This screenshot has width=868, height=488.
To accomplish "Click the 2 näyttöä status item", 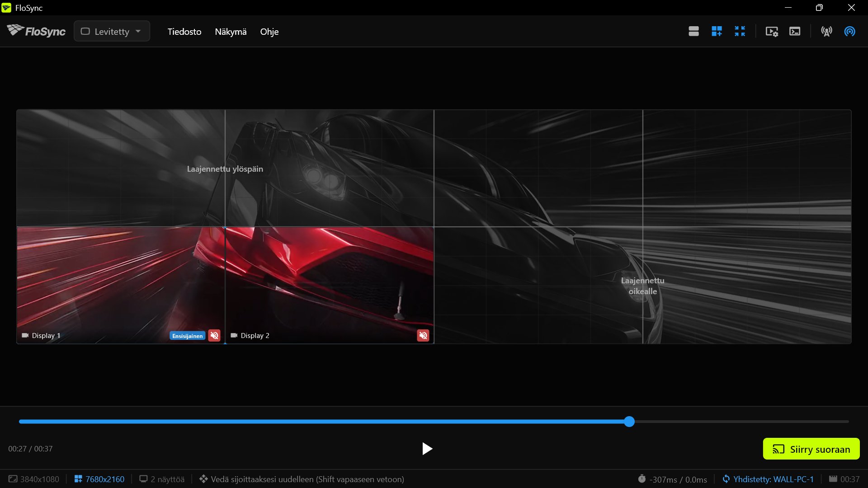I will coord(162,479).
